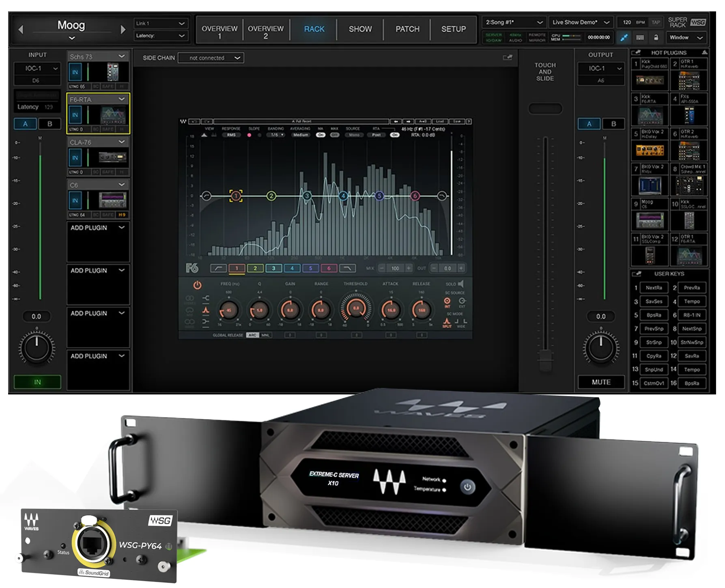Screen dimensions: 725x588
Task: Click the blue link icon in top bar
Action: [624, 37]
